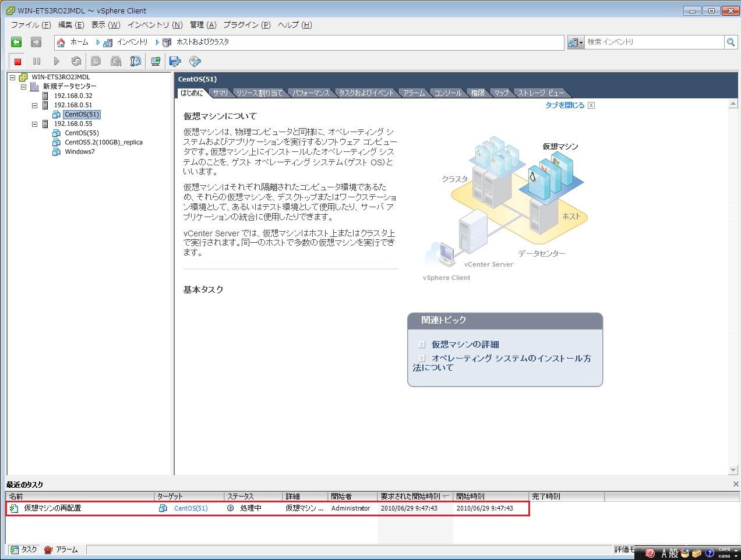The image size is (741, 560).
Task: Open オペレーティング システムのインストール方法 link
Action: (502, 363)
